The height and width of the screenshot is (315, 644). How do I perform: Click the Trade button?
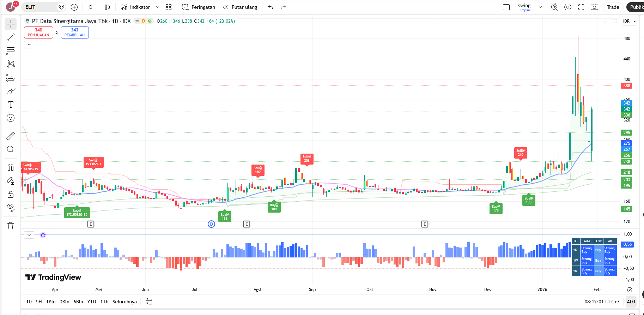point(613,7)
